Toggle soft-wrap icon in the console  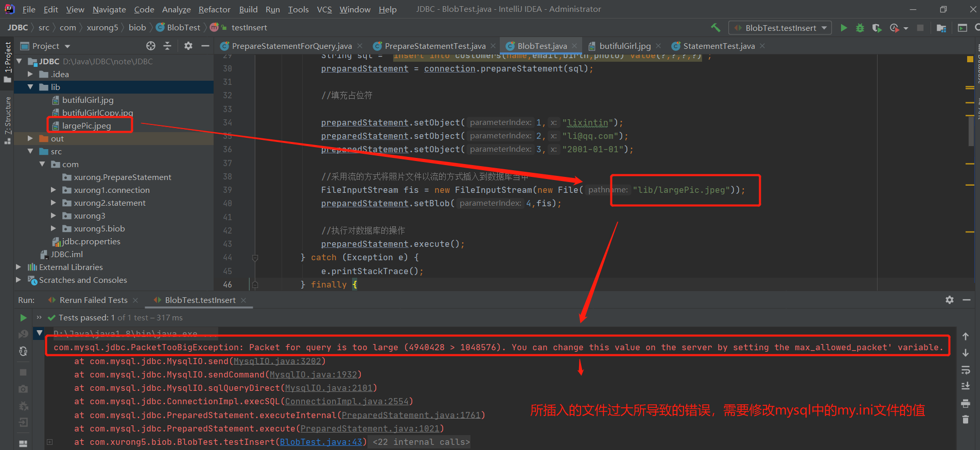tap(966, 370)
